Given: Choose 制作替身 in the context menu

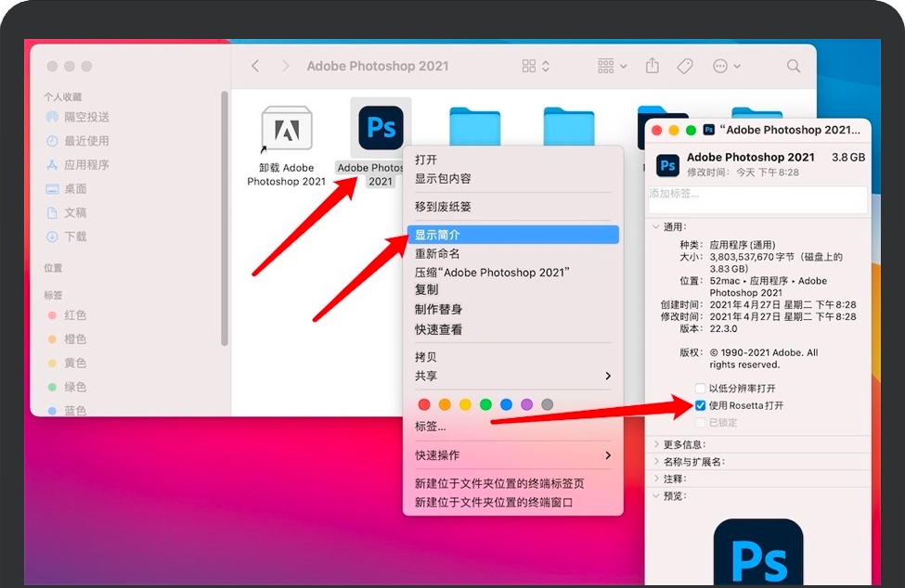Looking at the screenshot, I should click(512, 310).
